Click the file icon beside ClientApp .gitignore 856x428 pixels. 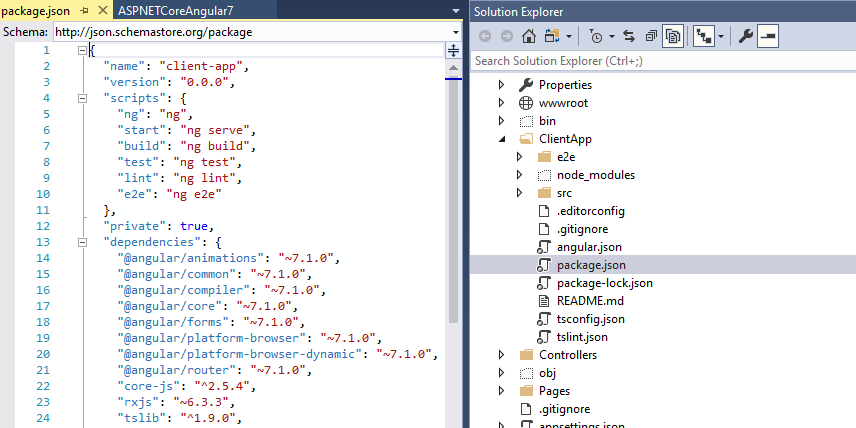coord(543,229)
